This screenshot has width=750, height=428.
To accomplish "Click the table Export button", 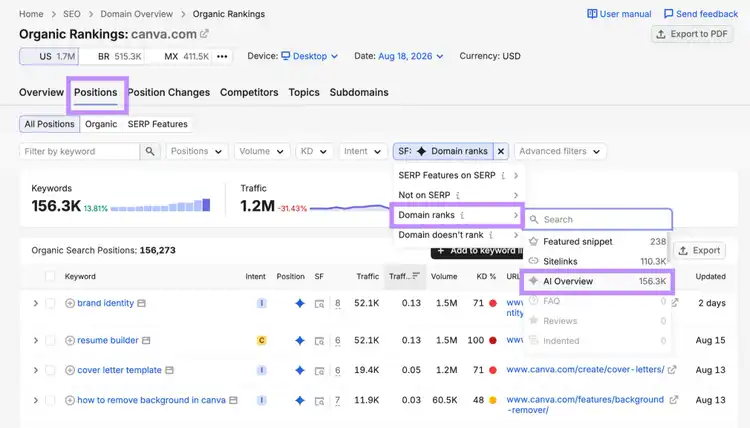I will pyautogui.click(x=699, y=251).
